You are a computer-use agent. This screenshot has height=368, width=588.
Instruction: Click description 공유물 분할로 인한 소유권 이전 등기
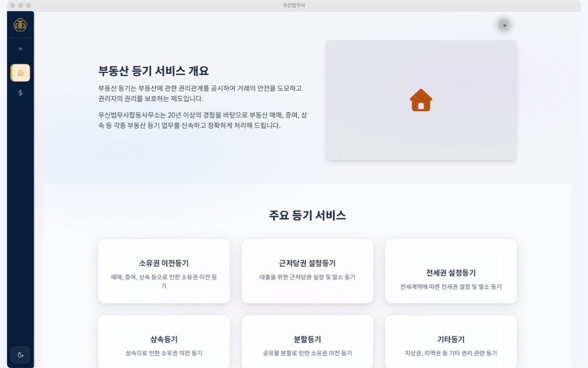coord(307,353)
